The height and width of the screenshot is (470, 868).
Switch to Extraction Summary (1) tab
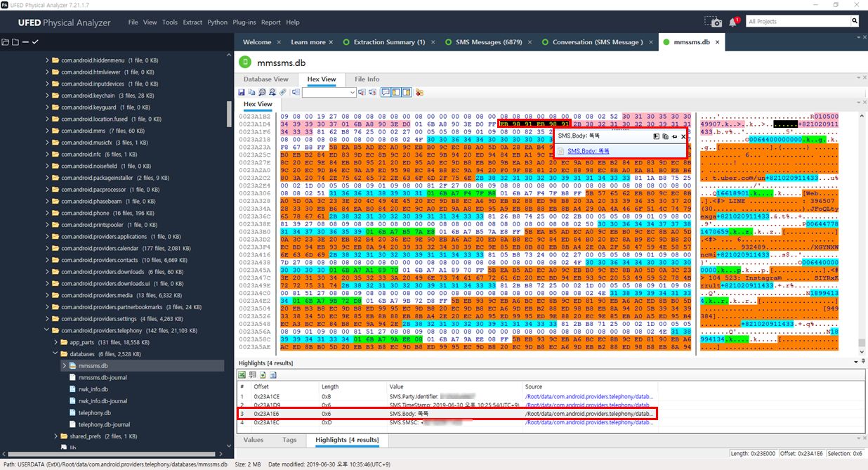point(389,42)
